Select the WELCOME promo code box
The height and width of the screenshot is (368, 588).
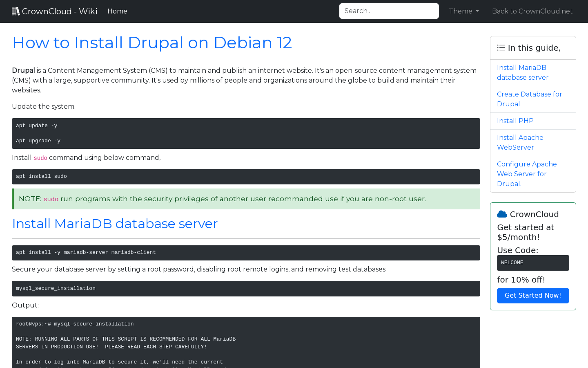(x=533, y=263)
